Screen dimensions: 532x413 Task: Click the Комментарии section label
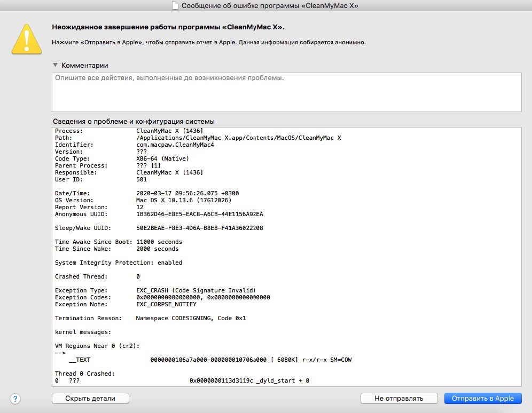click(x=84, y=66)
